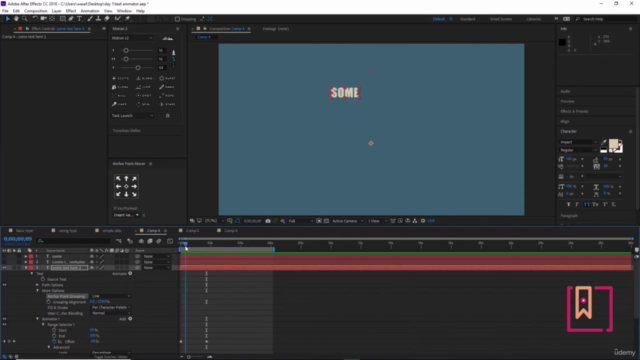640x360 pixels.
Task: Open Task Launch dropdown
Action: [x=133, y=116]
